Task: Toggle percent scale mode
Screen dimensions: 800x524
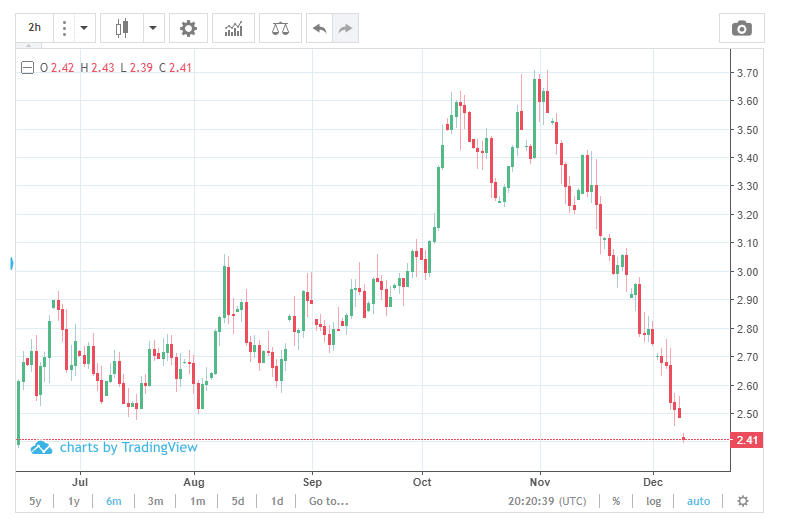Action: point(616,501)
